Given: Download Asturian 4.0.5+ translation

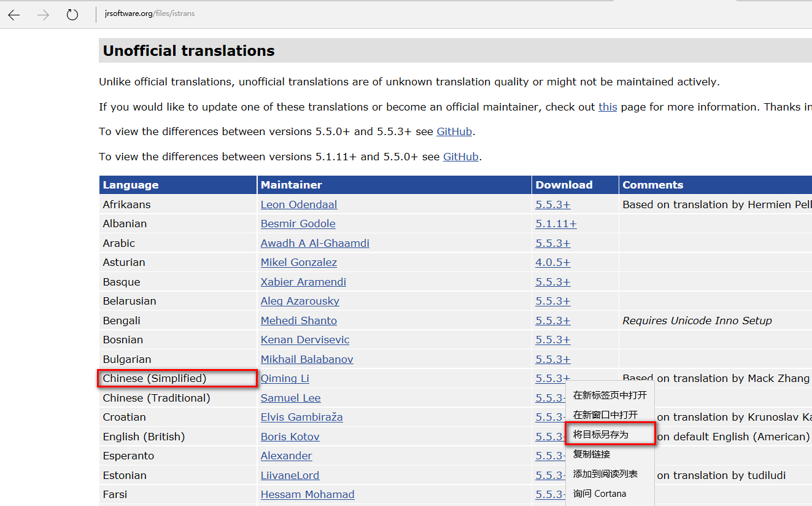Looking at the screenshot, I should (x=552, y=262).
